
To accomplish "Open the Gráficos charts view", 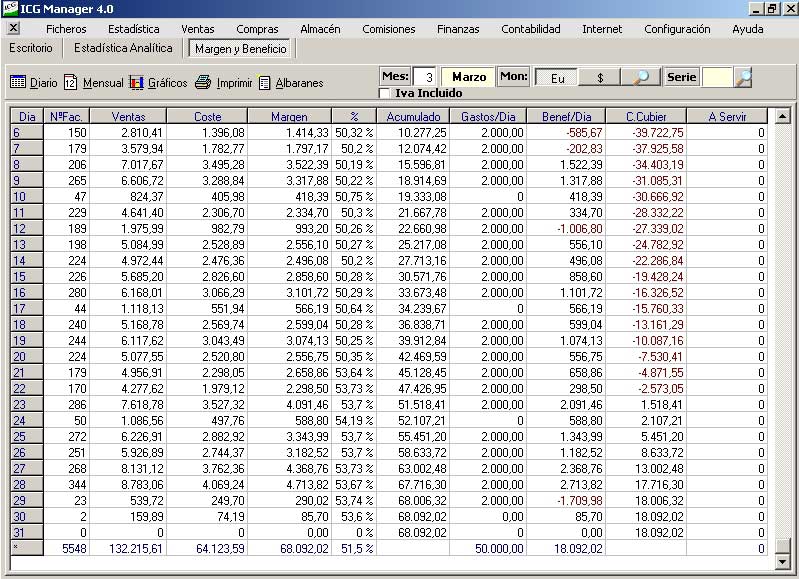I will click(x=158, y=83).
